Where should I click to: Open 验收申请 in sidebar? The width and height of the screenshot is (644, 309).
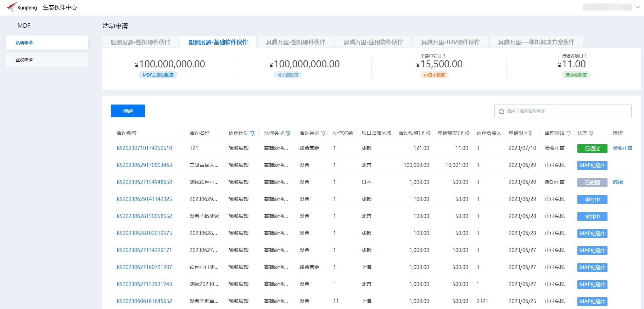47,60
